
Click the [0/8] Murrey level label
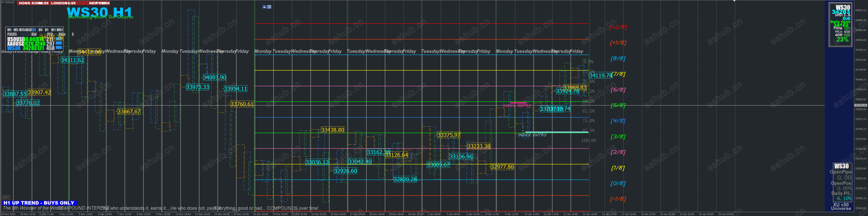[618, 183]
